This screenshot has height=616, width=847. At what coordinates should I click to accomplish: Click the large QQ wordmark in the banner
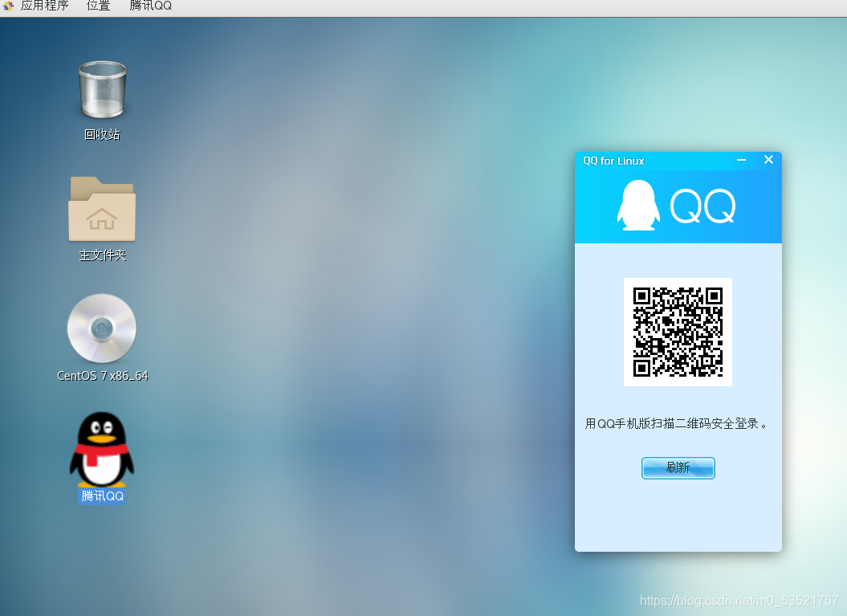[x=702, y=206]
